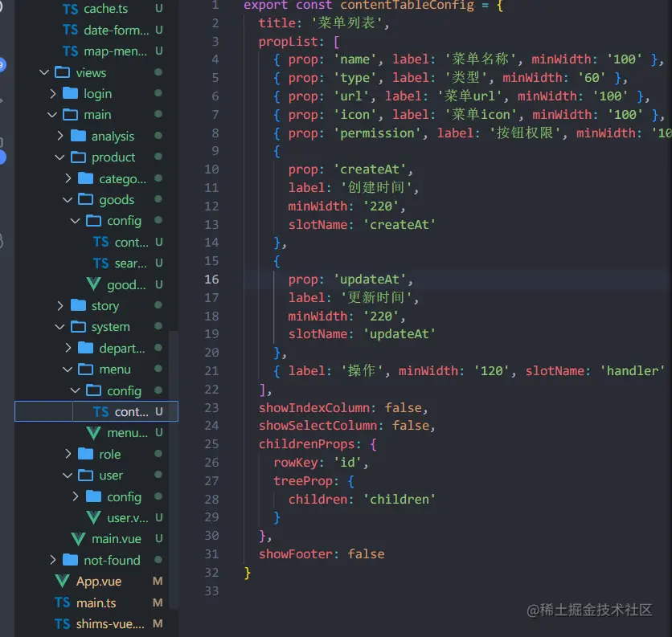Collapse the product folder chevron

pos(59,157)
